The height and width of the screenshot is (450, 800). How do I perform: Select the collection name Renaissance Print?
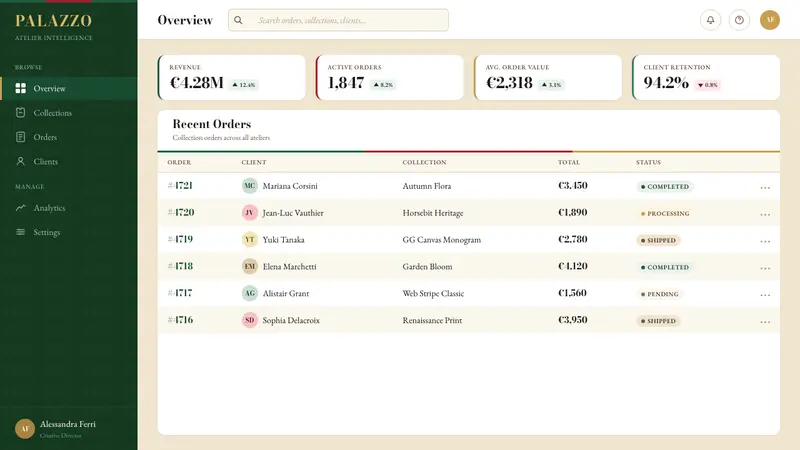pyautogui.click(x=432, y=320)
